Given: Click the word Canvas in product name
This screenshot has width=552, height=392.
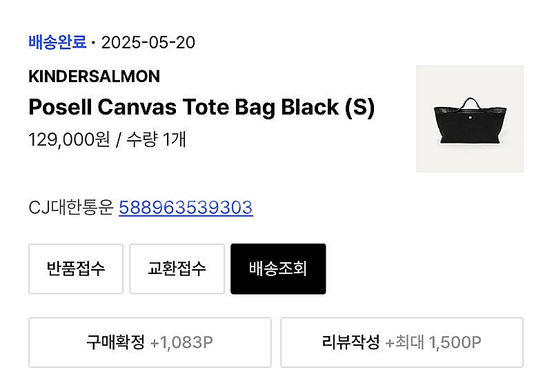Looking at the screenshot, I should (x=137, y=107).
